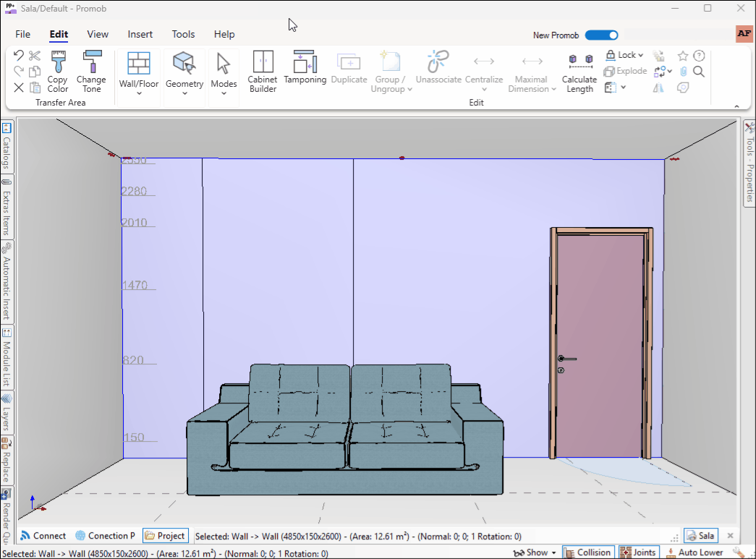
Task: Toggle the Joints option
Action: (x=637, y=552)
